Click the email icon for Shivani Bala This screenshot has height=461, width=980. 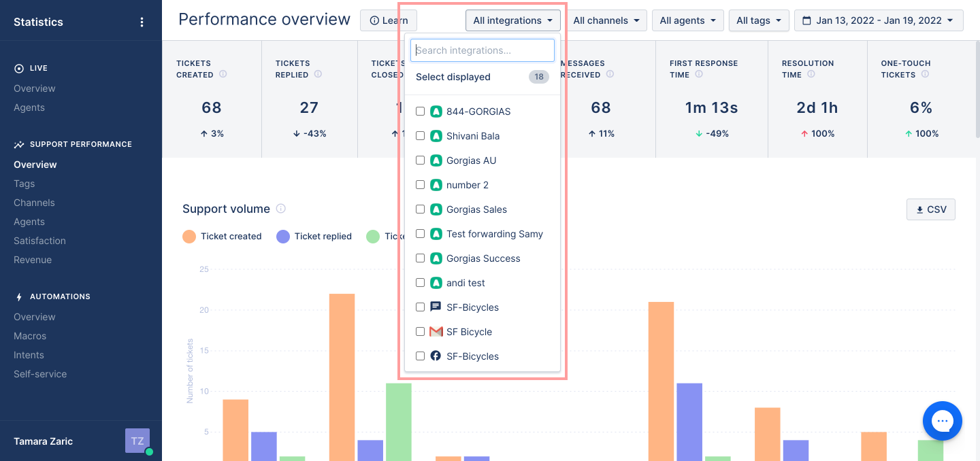point(436,136)
